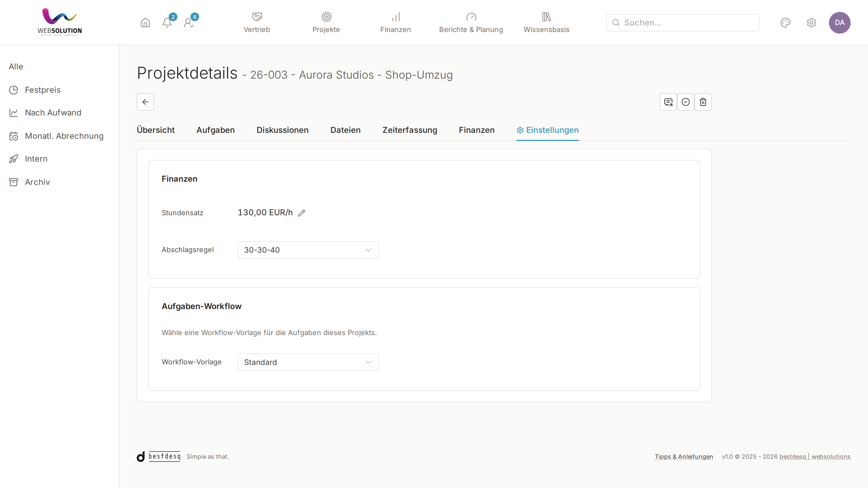Viewport: 868px width, 488px height.
Task: Switch to the Diskussionen tab
Action: [282, 130]
